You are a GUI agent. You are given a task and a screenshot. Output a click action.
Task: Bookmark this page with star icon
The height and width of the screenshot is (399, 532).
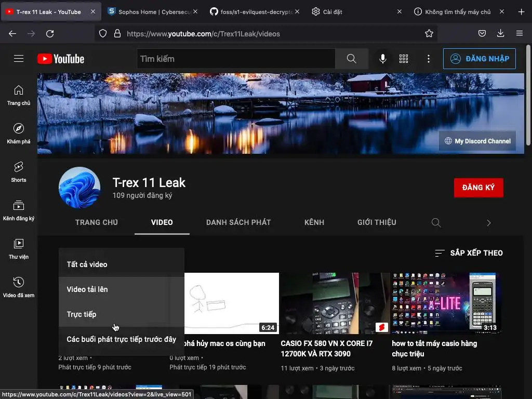429,34
